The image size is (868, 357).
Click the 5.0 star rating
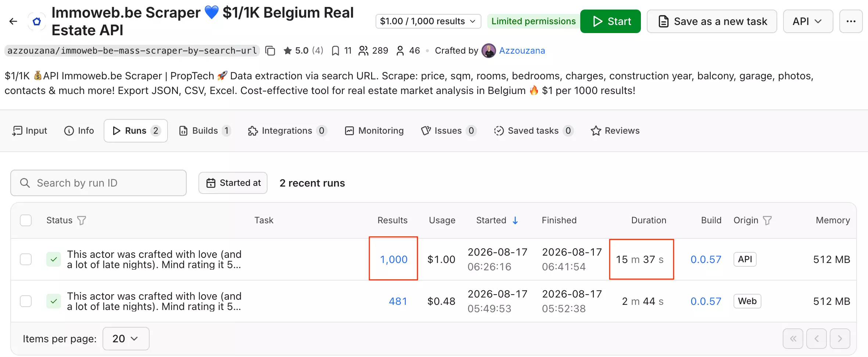pyautogui.click(x=303, y=51)
